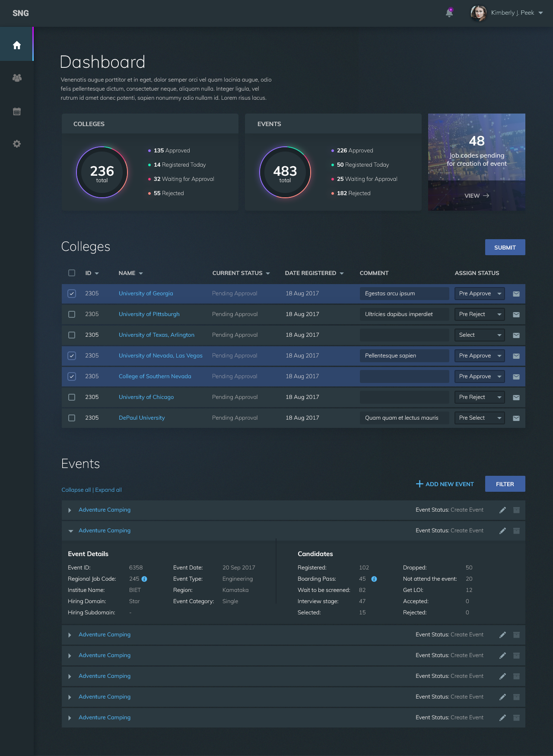Click archive icon on the expanded Adventure Camping event

516,531
